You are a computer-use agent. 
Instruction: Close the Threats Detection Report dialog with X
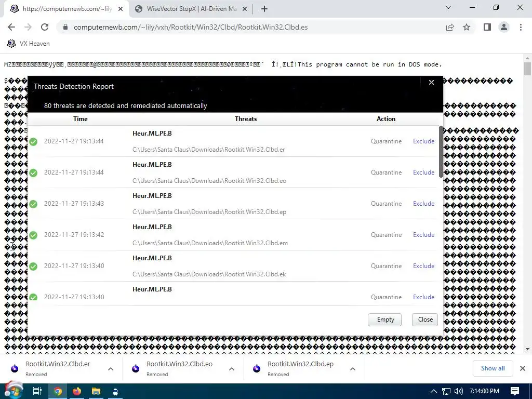(x=431, y=83)
